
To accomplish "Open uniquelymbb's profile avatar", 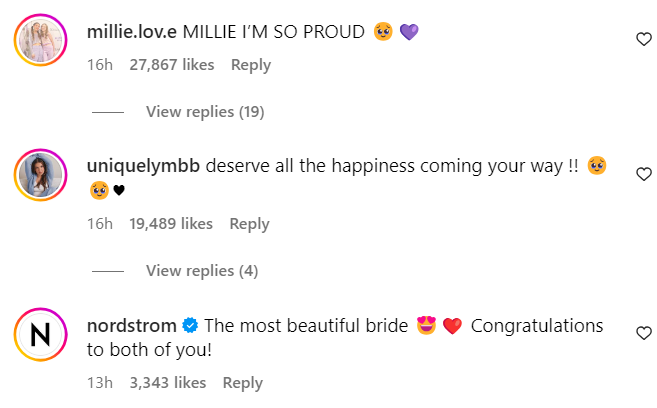I will pyautogui.click(x=40, y=177).
